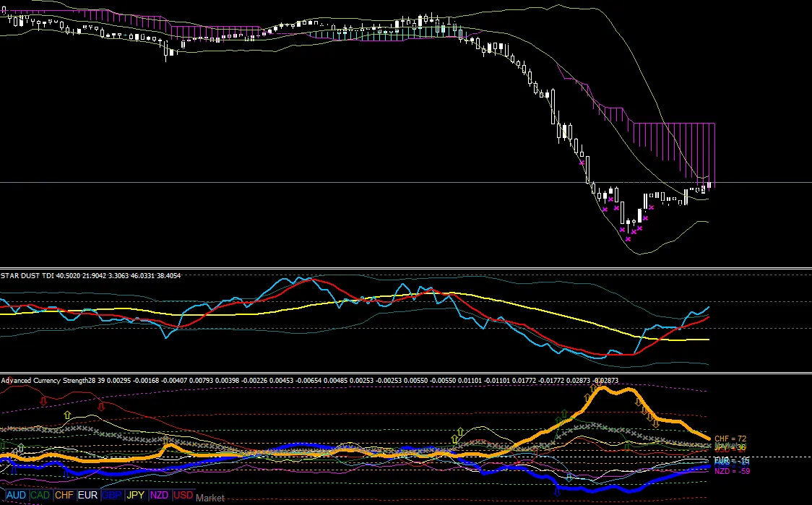Click the NZD = -59 strength value
The height and width of the screenshot is (505, 812).
coord(732,471)
